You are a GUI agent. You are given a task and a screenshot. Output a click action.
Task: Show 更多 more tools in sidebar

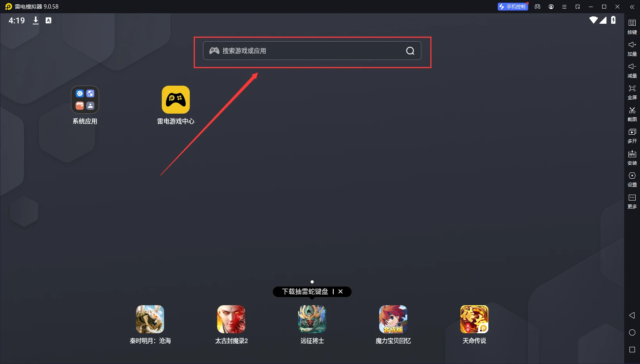pos(632,201)
